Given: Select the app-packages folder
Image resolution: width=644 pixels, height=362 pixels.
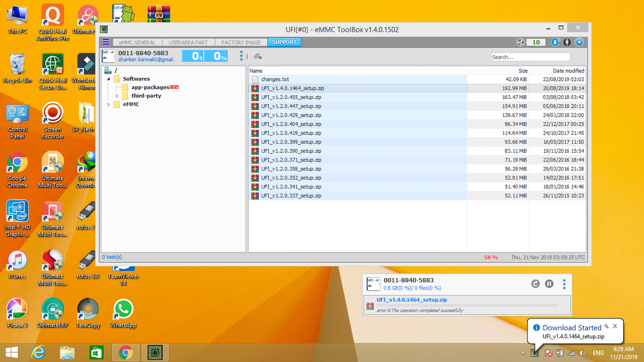Looking at the screenshot, I should pyautogui.click(x=150, y=87).
